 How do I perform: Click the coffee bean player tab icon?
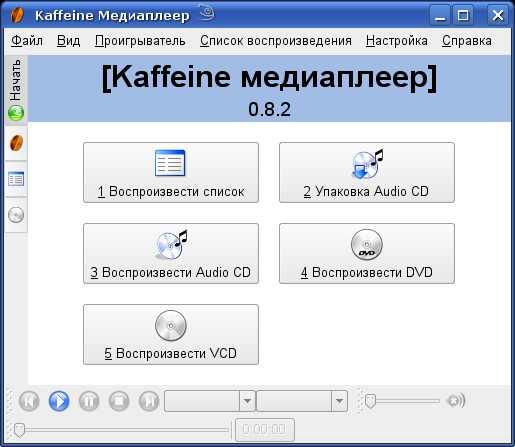click(x=16, y=143)
